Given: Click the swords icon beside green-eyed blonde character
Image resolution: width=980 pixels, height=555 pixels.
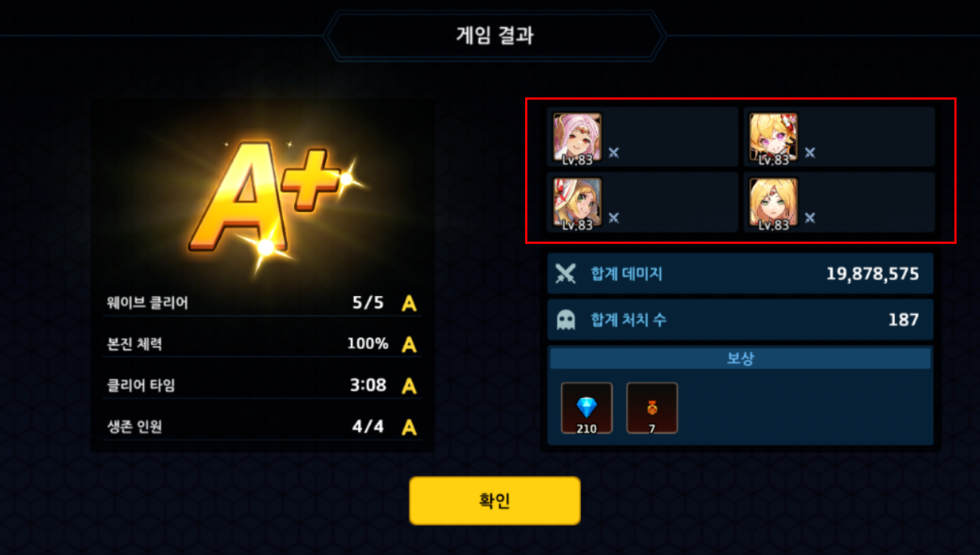Looking at the screenshot, I should 810,218.
